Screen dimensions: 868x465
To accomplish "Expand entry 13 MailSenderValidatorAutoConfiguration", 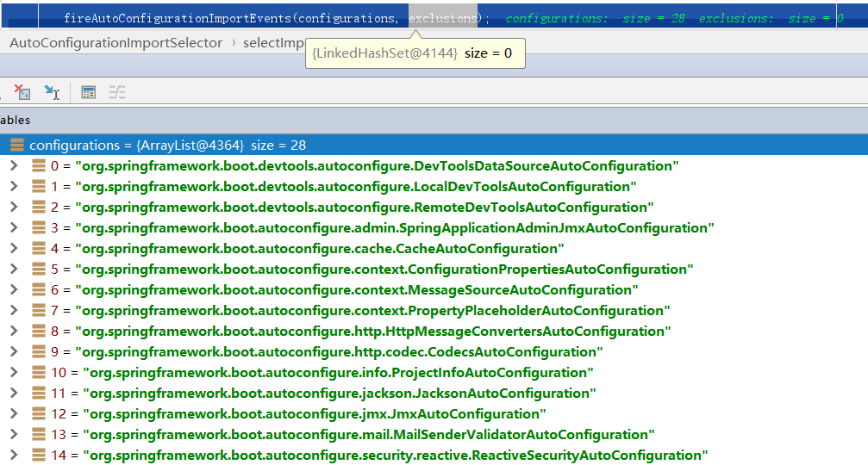I will 15,434.
